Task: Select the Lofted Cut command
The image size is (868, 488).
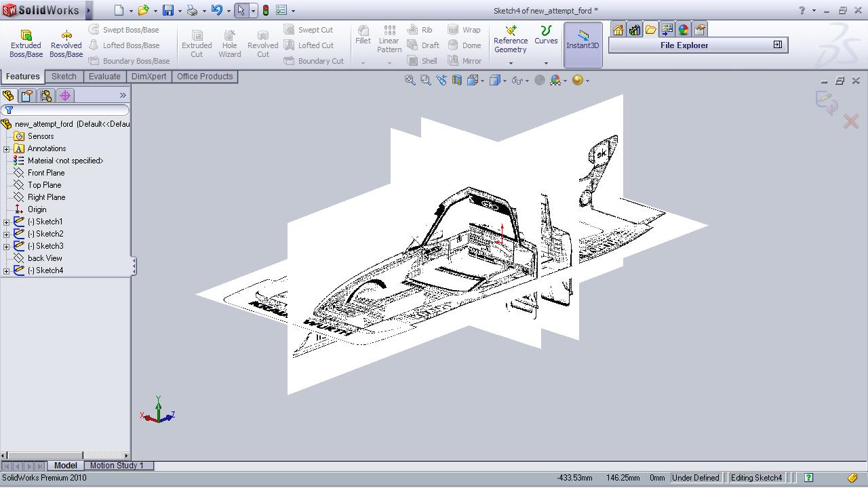Action: pyautogui.click(x=309, y=45)
